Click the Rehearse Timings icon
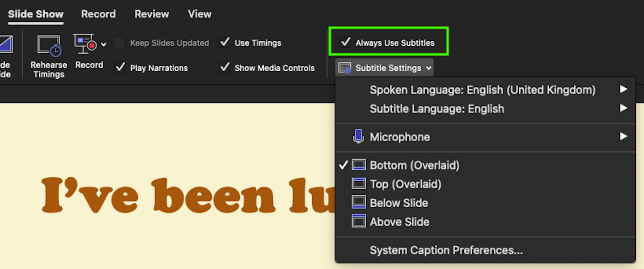The height and width of the screenshot is (269, 644). click(49, 46)
